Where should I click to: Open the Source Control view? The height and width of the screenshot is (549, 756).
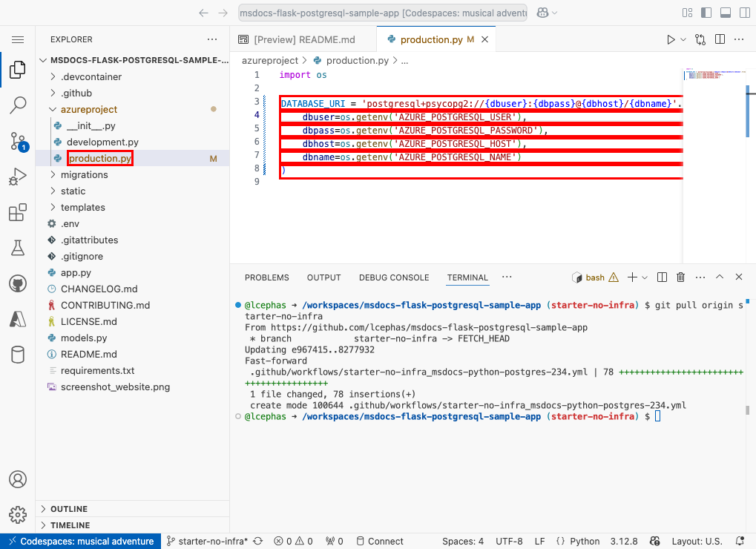[x=18, y=141]
